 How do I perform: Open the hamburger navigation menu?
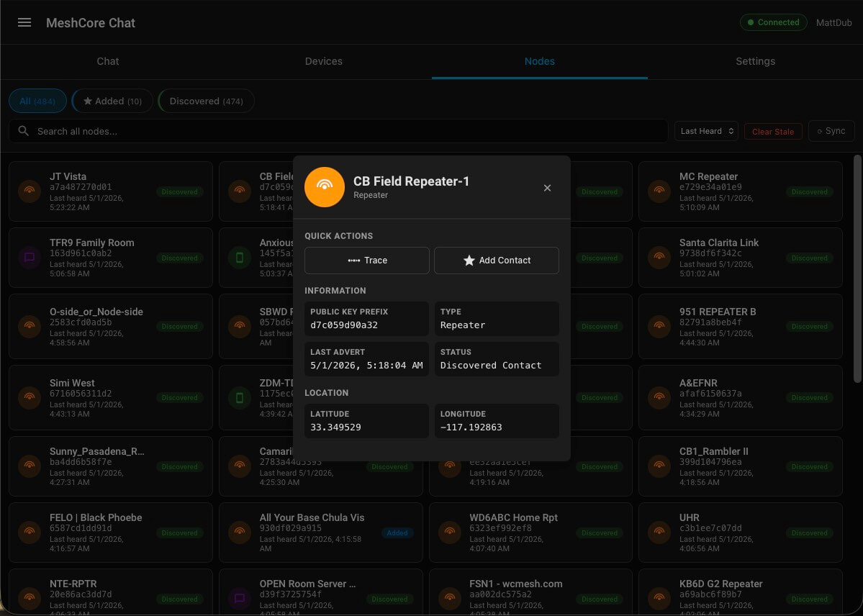click(x=24, y=22)
